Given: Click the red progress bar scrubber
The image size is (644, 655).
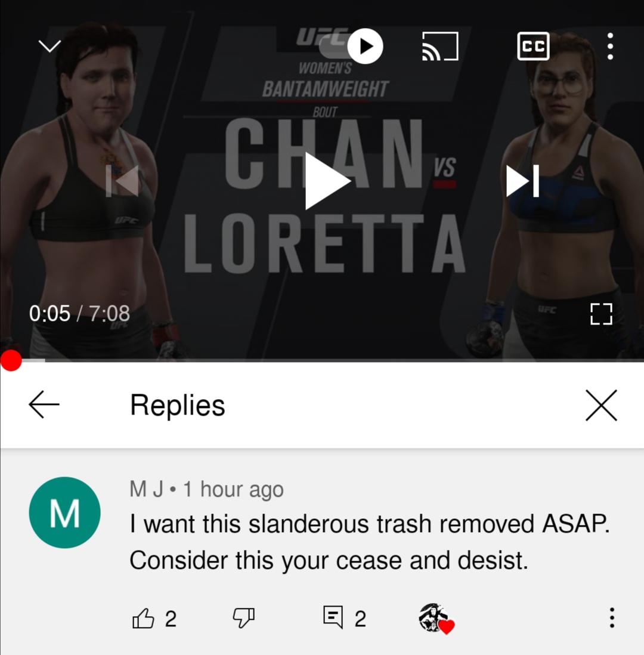Looking at the screenshot, I should coord(11,360).
